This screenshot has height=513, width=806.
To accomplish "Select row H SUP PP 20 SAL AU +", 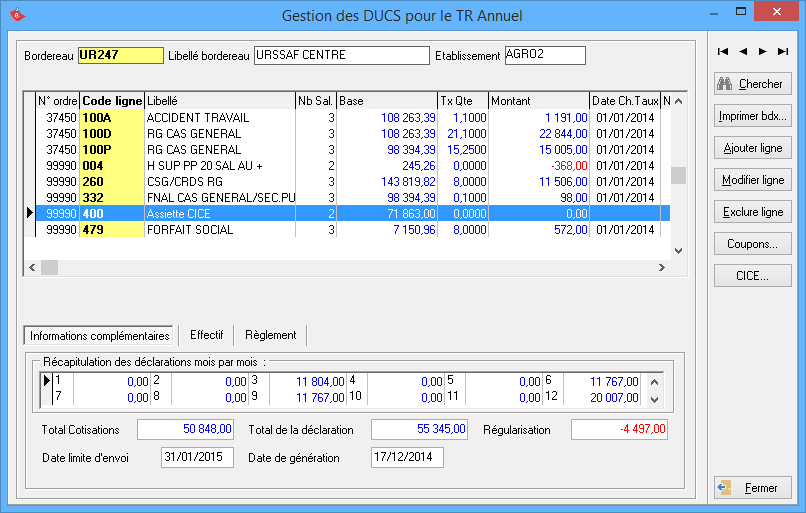I will pyautogui.click(x=353, y=166).
